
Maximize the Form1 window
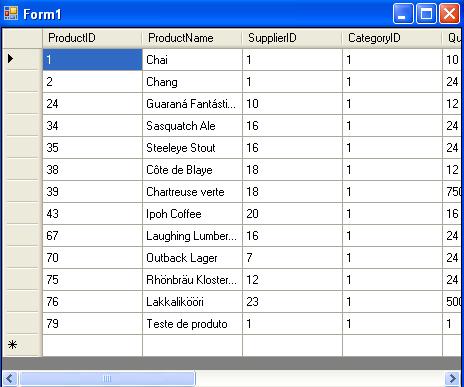point(426,14)
